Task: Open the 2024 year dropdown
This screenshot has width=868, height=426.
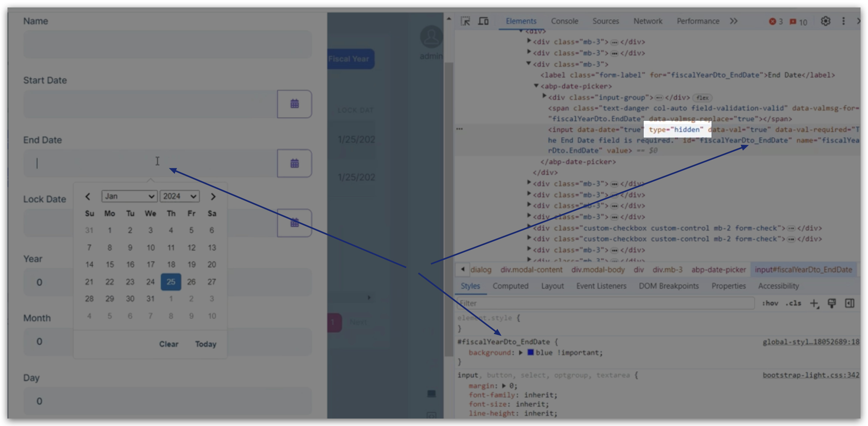Action: (x=180, y=196)
